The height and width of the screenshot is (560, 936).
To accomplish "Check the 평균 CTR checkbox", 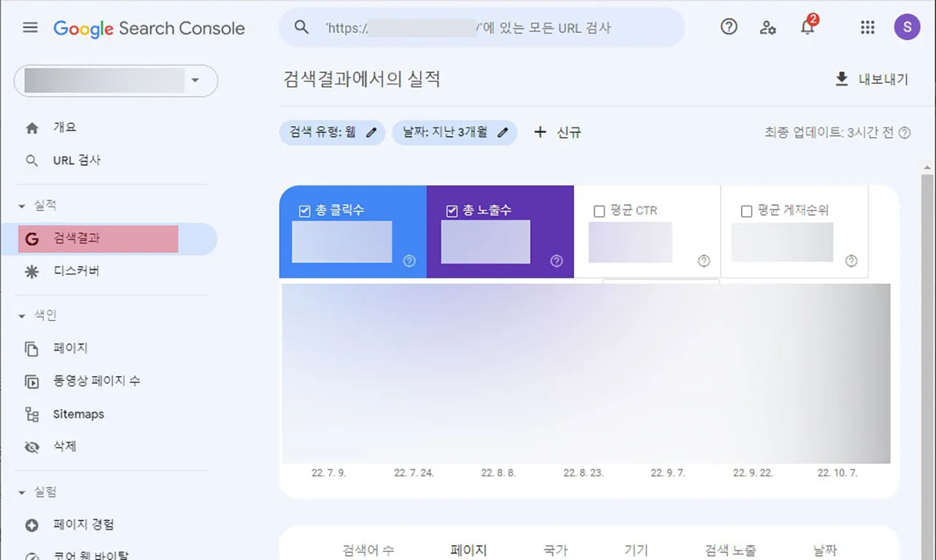I will [x=599, y=211].
